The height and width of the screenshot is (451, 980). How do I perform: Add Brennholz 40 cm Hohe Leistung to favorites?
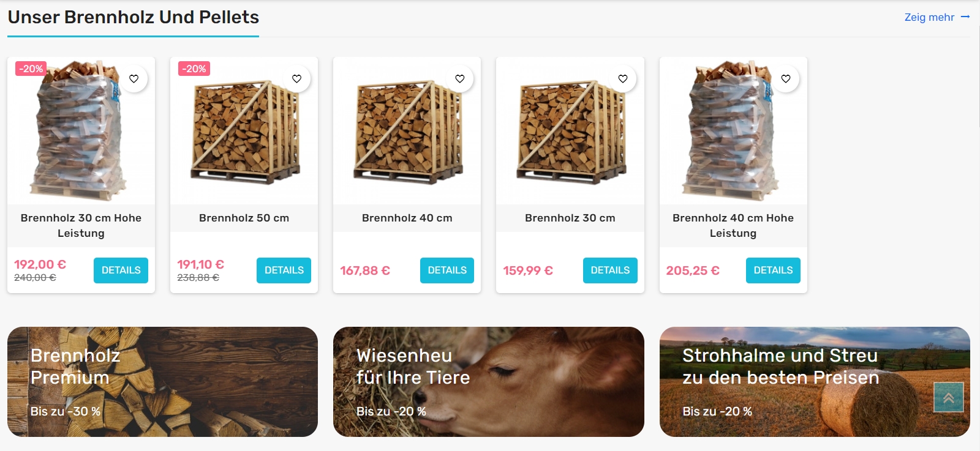click(786, 79)
